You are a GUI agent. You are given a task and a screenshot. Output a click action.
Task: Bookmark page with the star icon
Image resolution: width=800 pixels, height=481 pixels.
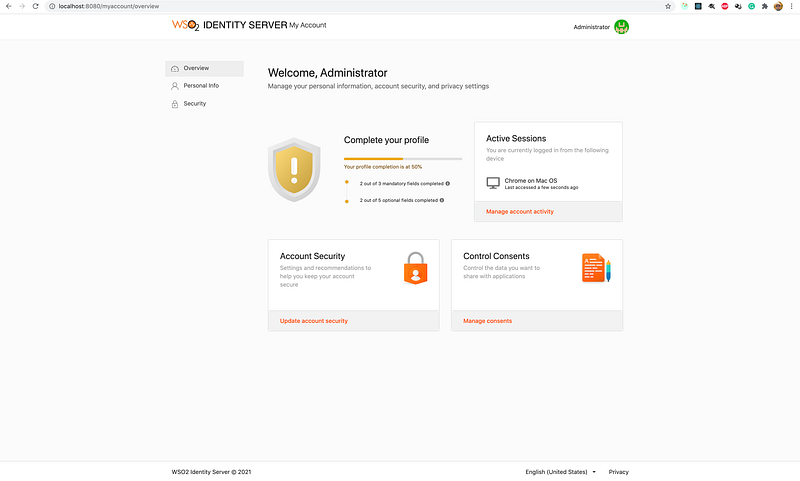668,6
